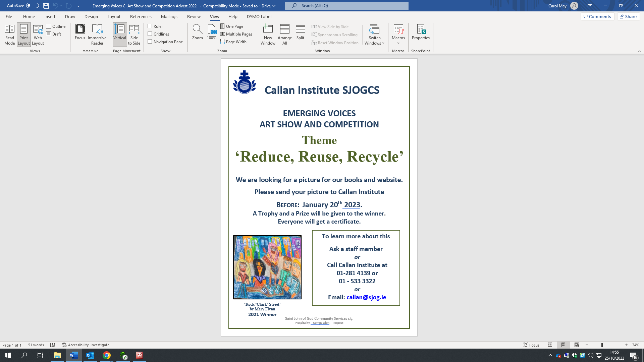Split the document window
644x362 pixels.
301,32
